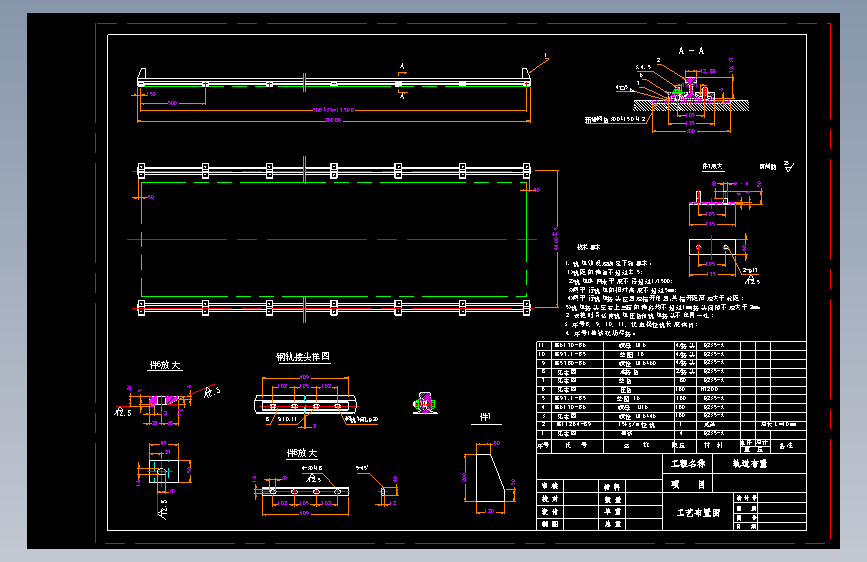Select the motor symbol beside rail joint detail

pos(425,403)
